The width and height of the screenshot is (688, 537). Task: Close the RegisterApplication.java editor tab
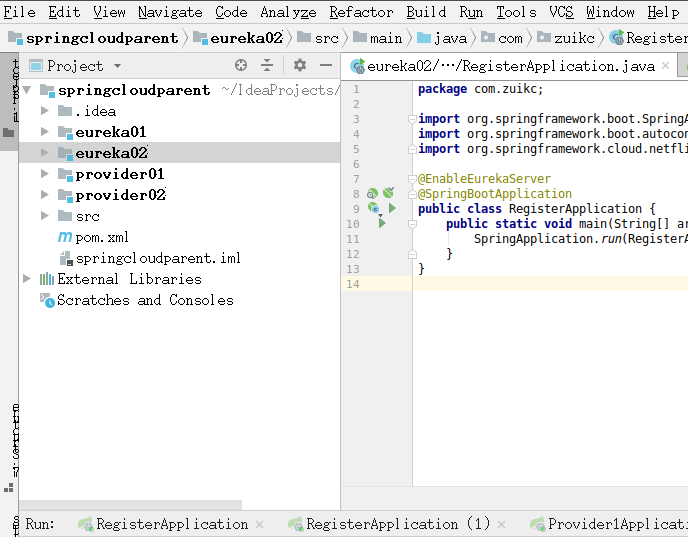tap(665, 66)
